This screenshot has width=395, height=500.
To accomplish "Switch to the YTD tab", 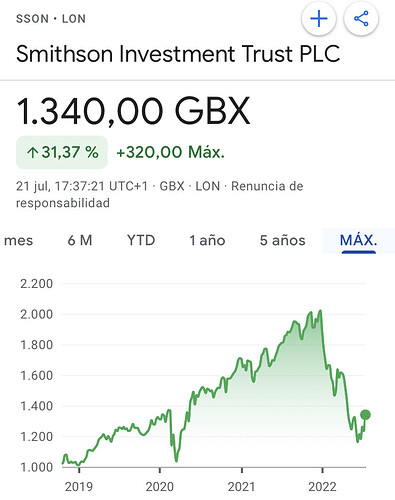I will (x=141, y=240).
